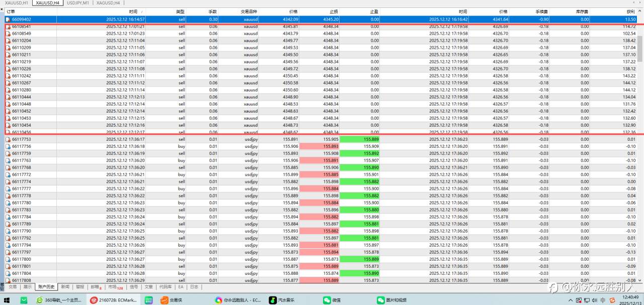
Task: Select order number 66117768
Action: click(x=21, y=167)
